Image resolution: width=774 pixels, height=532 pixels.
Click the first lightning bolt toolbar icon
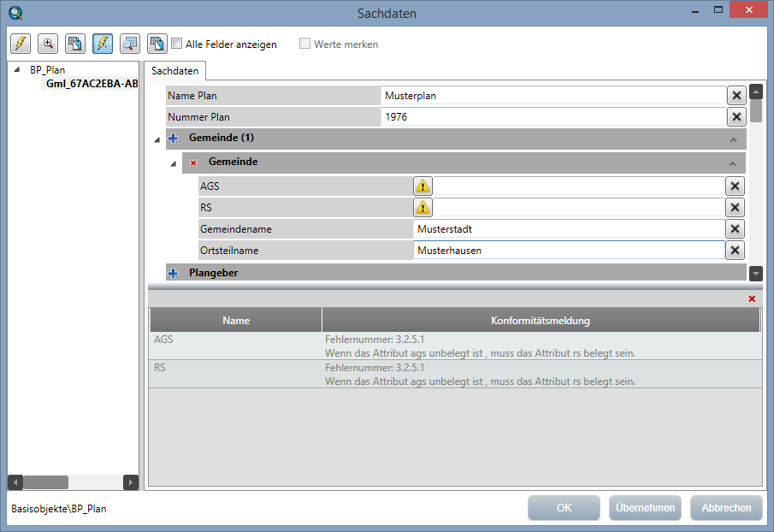tap(21, 44)
